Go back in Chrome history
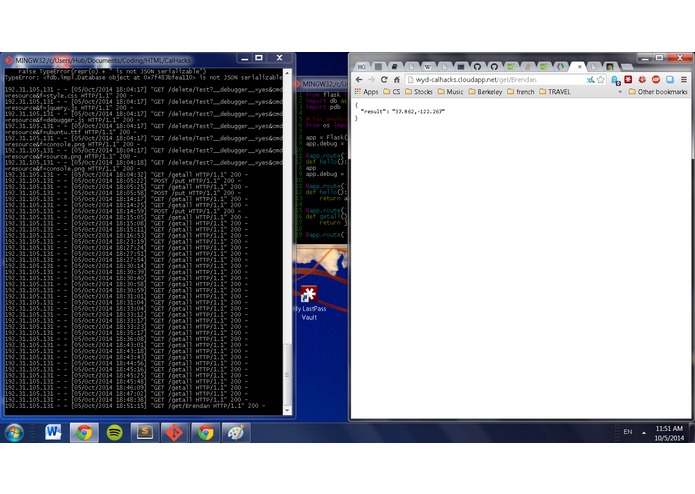 [x=359, y=80]
